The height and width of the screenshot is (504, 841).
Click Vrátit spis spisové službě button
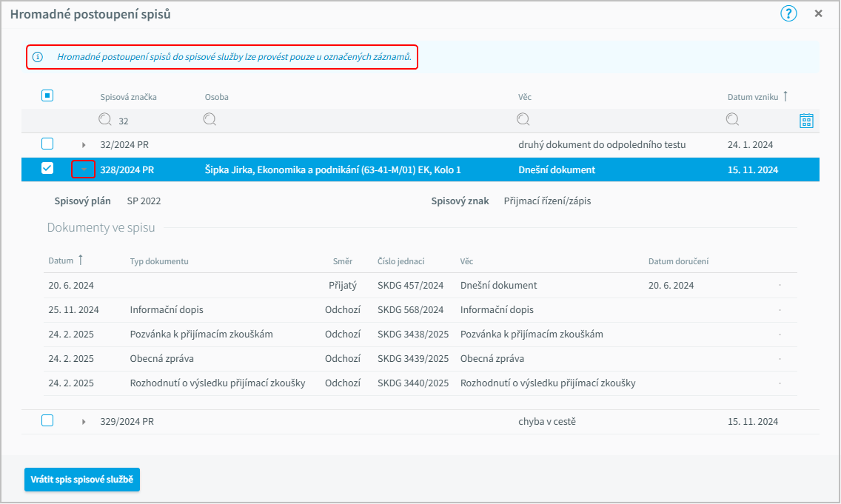coord(82,480)
